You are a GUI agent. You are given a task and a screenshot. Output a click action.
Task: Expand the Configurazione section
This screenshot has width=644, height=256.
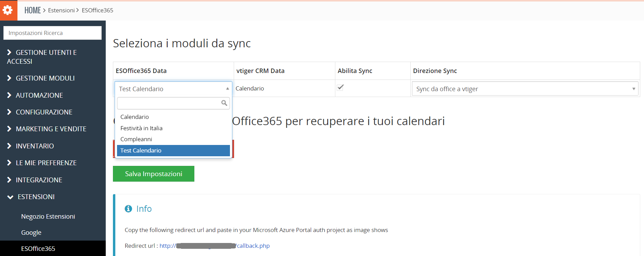click(x=40, y=112)
